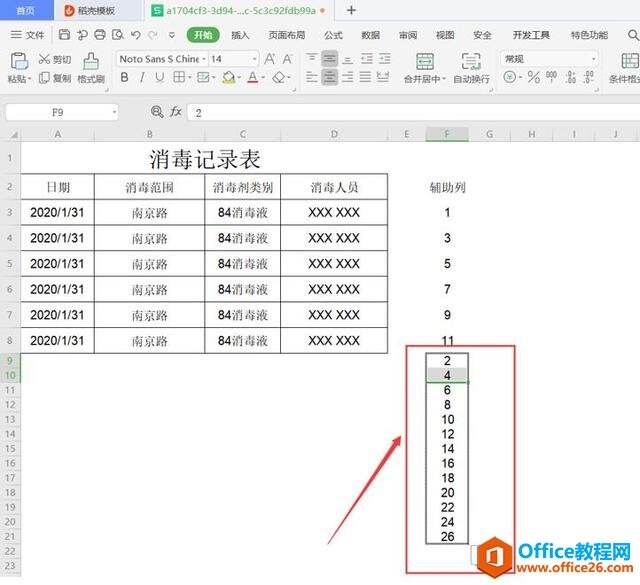The image size is (640, 585).
Task: Open the quick access customize dropdown
Action: [172, 35]
